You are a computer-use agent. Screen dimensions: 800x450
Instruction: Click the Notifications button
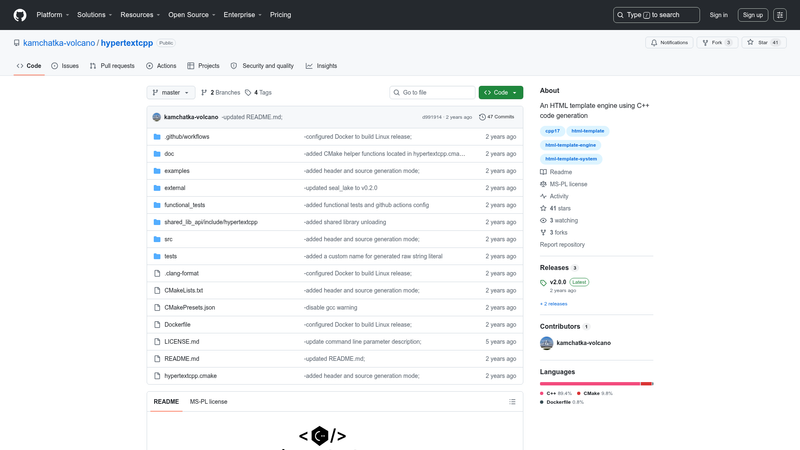[x=669, y=42]
